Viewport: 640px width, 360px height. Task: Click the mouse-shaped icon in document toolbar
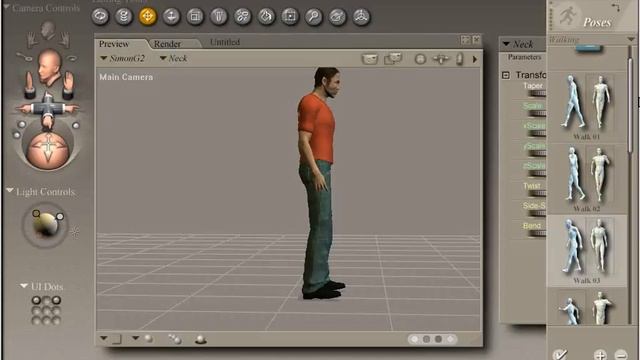click(x=460, y=59)
